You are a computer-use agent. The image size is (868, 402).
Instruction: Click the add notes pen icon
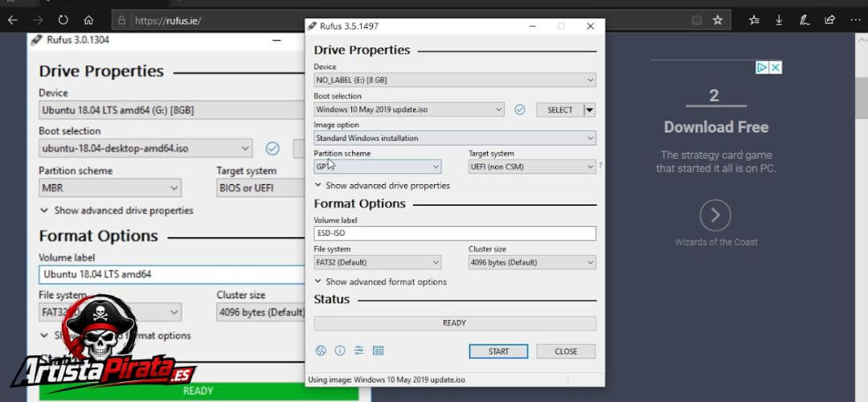tap(805, 20)
